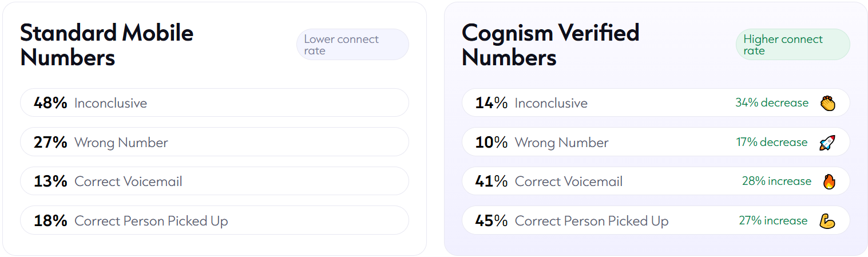Click the flexed bicep emoji icon
The image size is (868, 257).
click(x=827, y=221)
